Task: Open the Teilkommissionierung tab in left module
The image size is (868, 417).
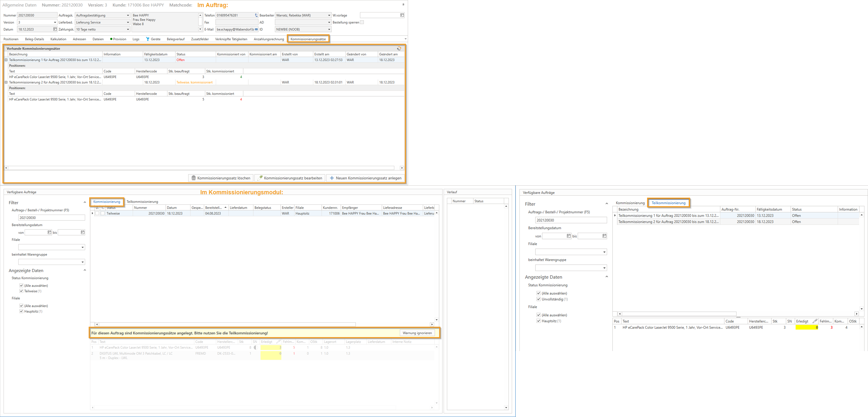Action: [x=142, y=202]
